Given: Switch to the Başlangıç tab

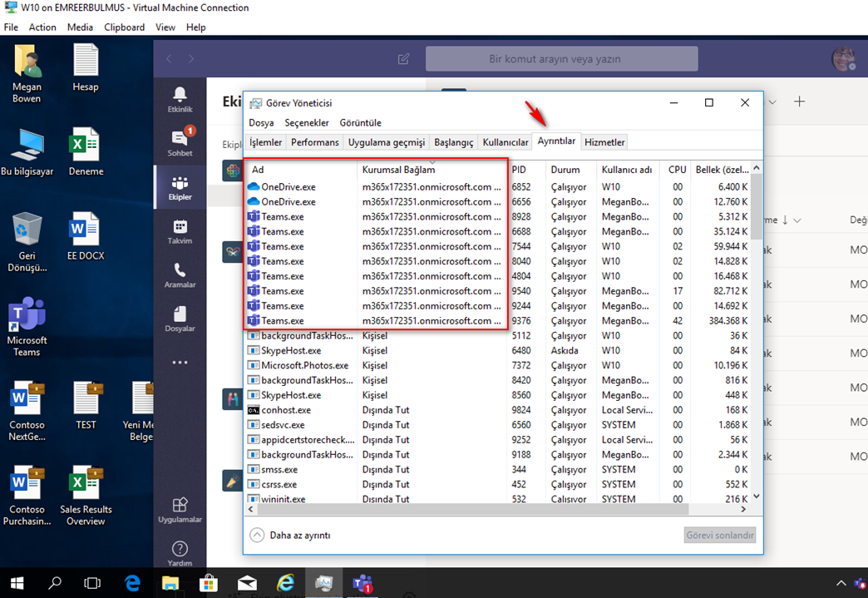Looking at the screenshot, I should pyautogui.click(x=453, y=142).
